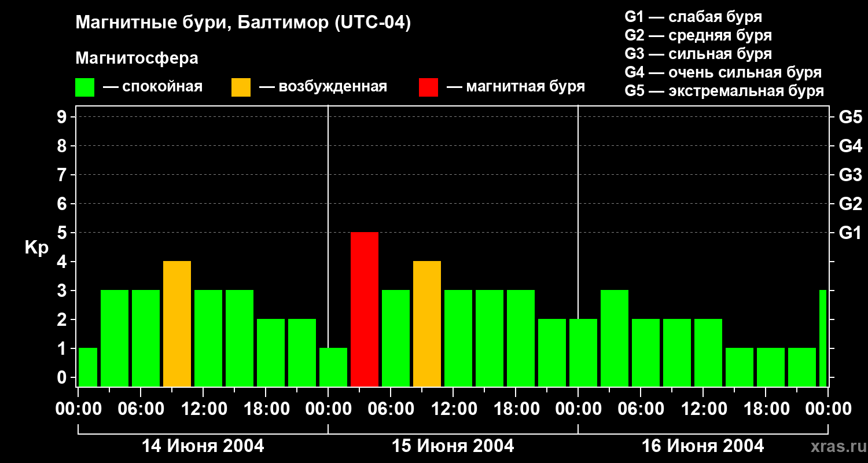This screenshot has height=463, width=868.
Task: Click the 00:00 label where 15 Июня begins
Action: tap(328, 409)
